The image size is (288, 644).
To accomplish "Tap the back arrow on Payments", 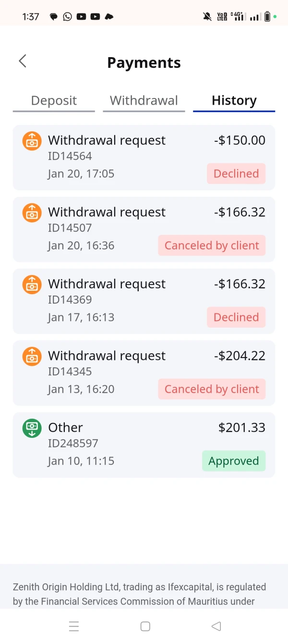I will (23, 61).
